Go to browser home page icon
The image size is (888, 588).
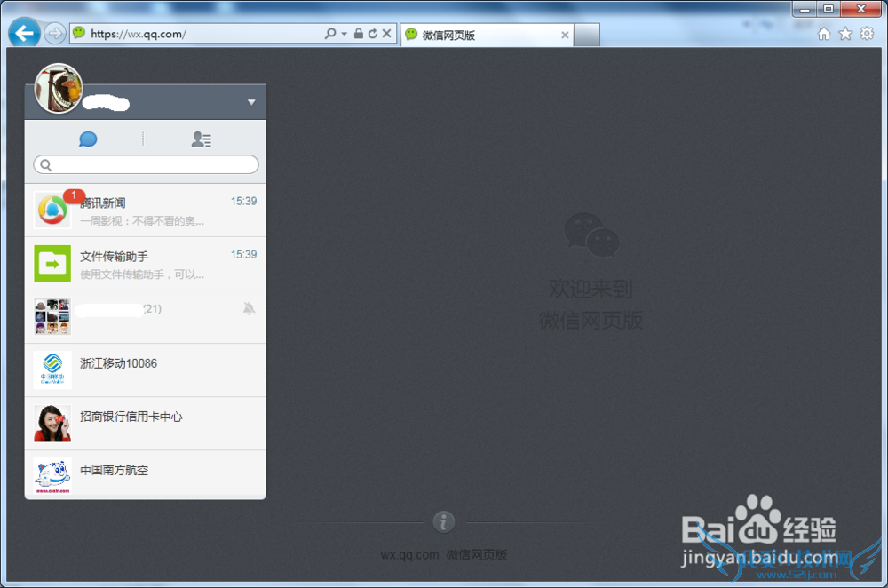824,34
